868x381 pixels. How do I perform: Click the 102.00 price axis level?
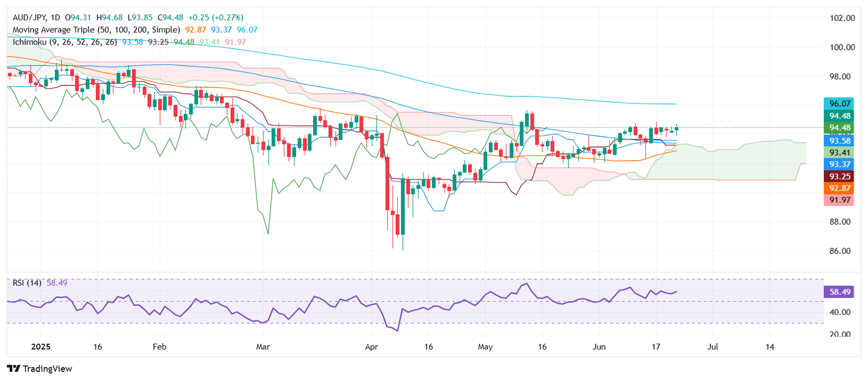(841, 18)
